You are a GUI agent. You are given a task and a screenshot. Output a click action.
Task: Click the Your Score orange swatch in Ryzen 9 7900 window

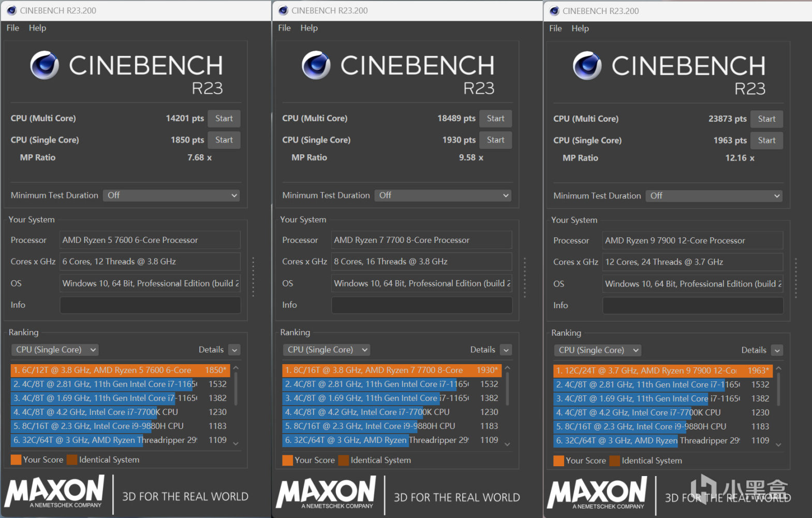coord(558,461)
